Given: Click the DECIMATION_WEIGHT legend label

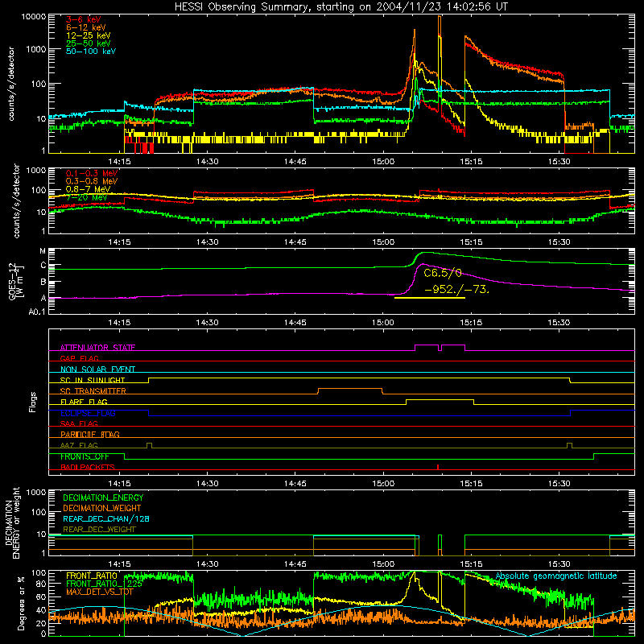Looking at the screenshot, I should tap(102, 508).
